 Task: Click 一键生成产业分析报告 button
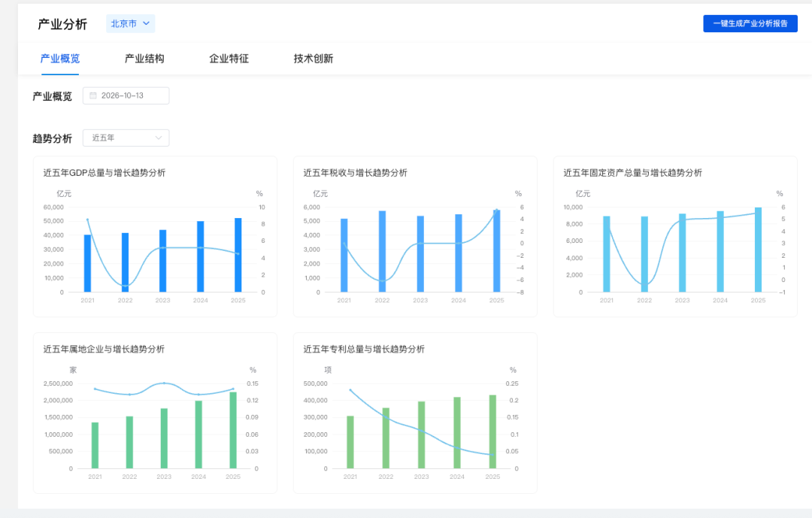(x=750, y=23)
